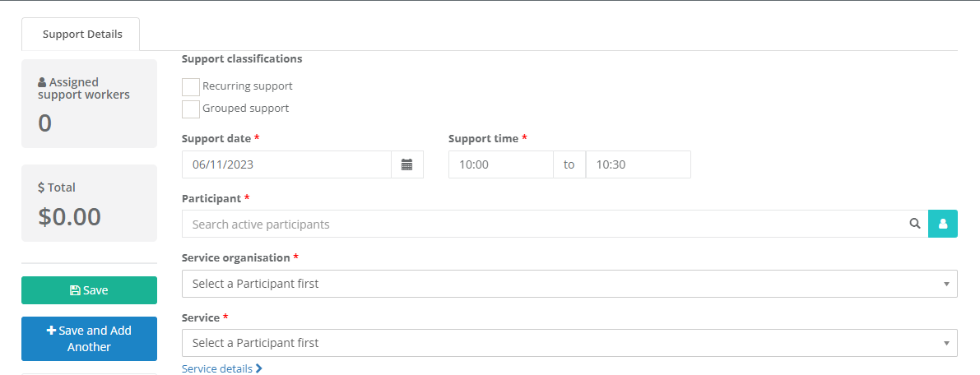The width and height of the screenshot is (980, 375).
Task: Open the Service organisation dropdown
Action: click(569, 284)
